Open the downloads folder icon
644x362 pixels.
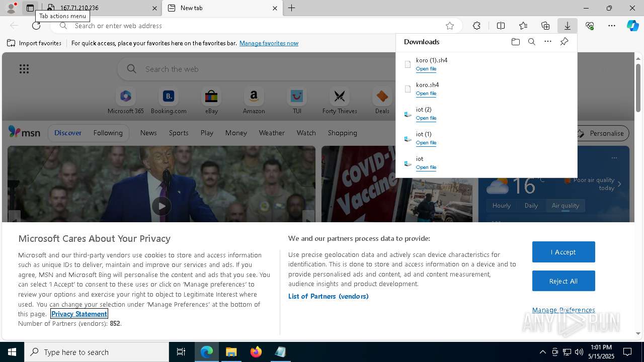tap(515, 42)
